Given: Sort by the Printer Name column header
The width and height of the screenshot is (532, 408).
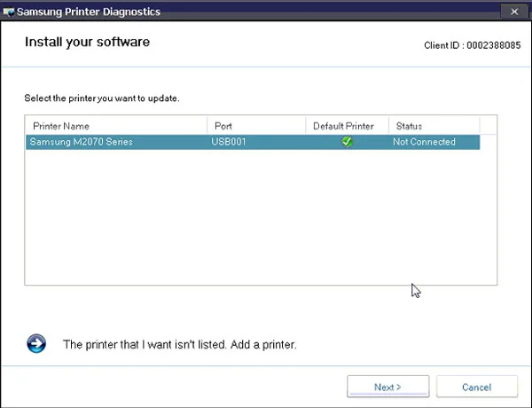Looking at the screenshot, I should point(115,126).
